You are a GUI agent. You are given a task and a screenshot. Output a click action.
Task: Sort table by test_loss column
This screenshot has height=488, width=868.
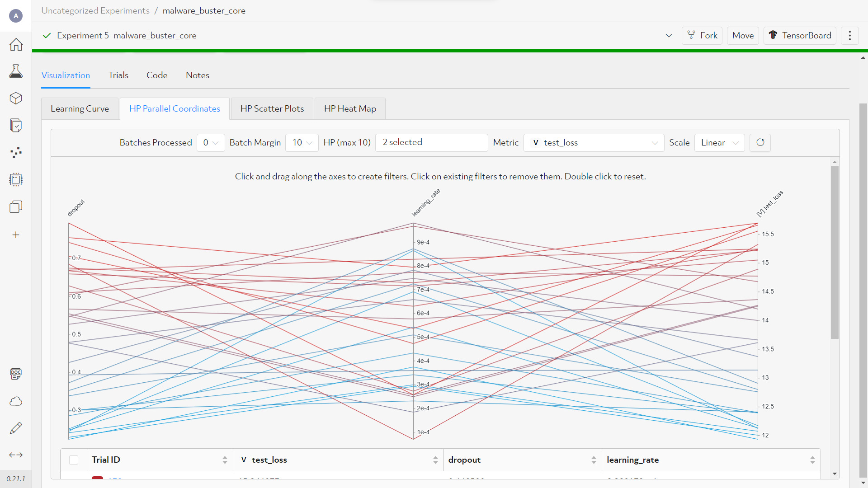[435, 460]
